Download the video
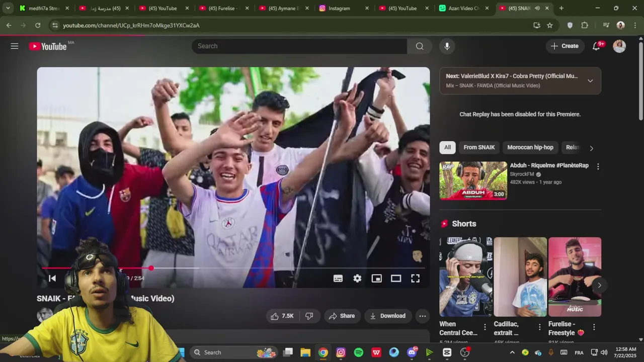This screenshot has height=362, width=644. 387,316
